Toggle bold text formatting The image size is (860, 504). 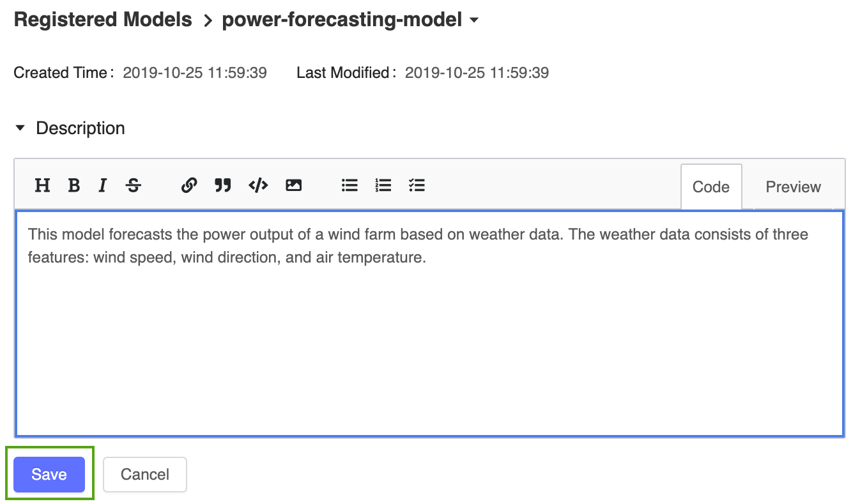(74, 186)
